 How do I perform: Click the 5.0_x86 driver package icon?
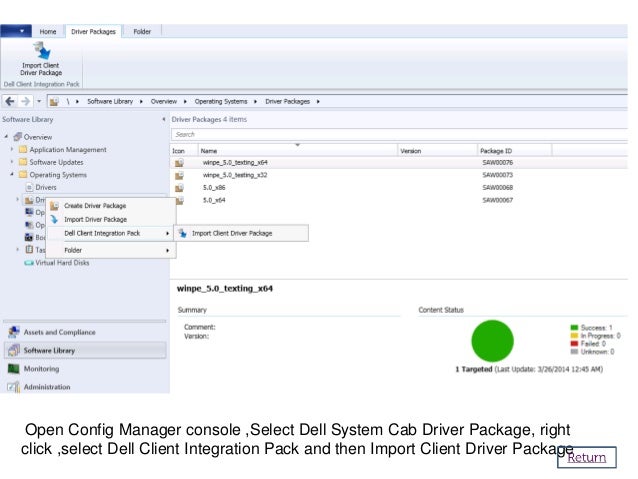pos(179,187)
